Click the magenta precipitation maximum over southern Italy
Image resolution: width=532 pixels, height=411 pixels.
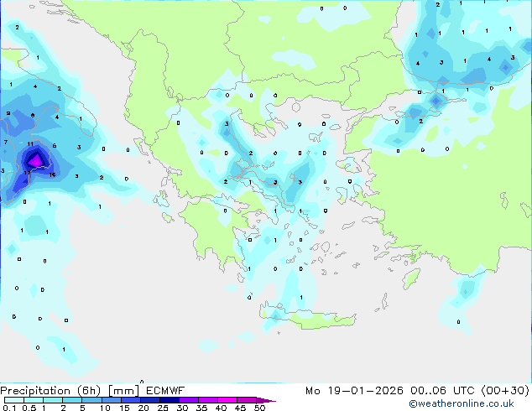click(35, 160)
